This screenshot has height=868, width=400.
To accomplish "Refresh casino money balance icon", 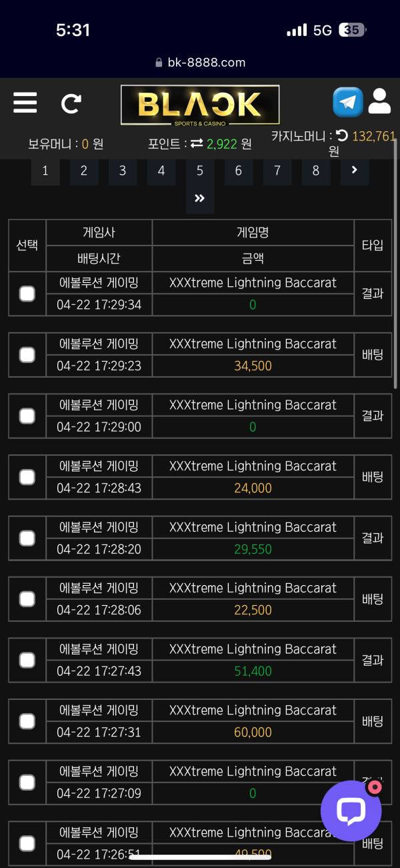I will [x=341, y=136].
